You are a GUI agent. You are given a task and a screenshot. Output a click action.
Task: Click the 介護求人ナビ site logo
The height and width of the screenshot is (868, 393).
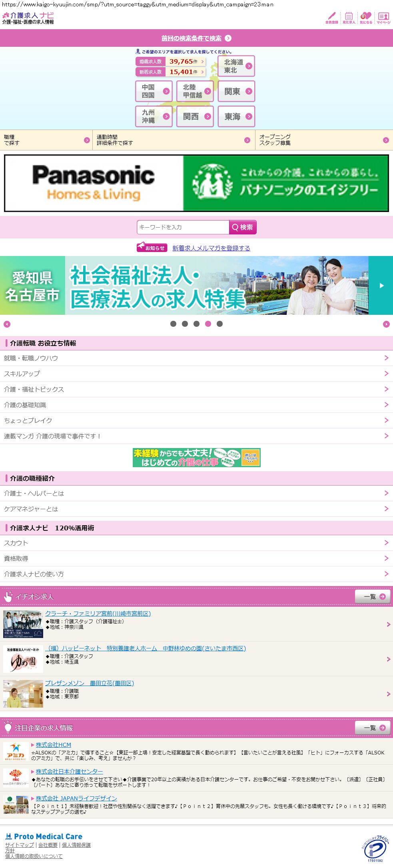28,18
